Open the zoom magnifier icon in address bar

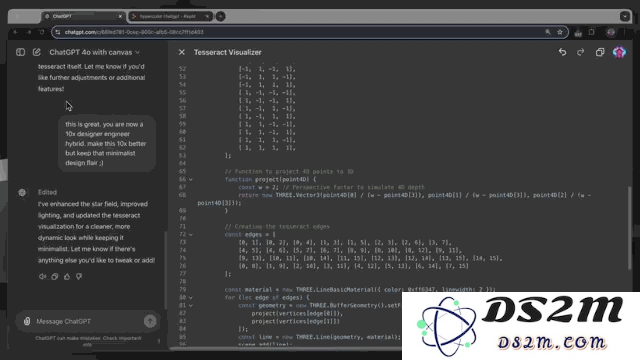pos(548,32)
